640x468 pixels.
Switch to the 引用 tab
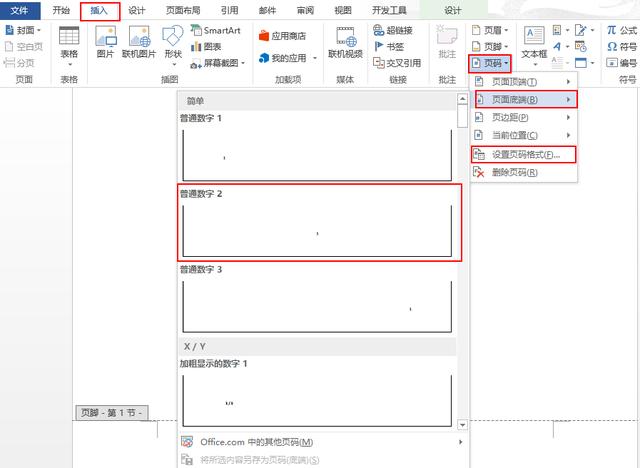[x=229, y=10]
